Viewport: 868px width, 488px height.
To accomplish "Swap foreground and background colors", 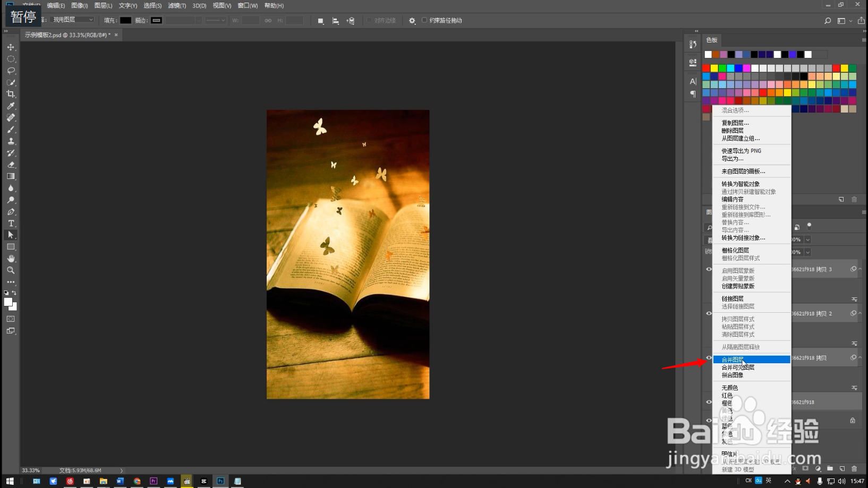I will point(14,293).
